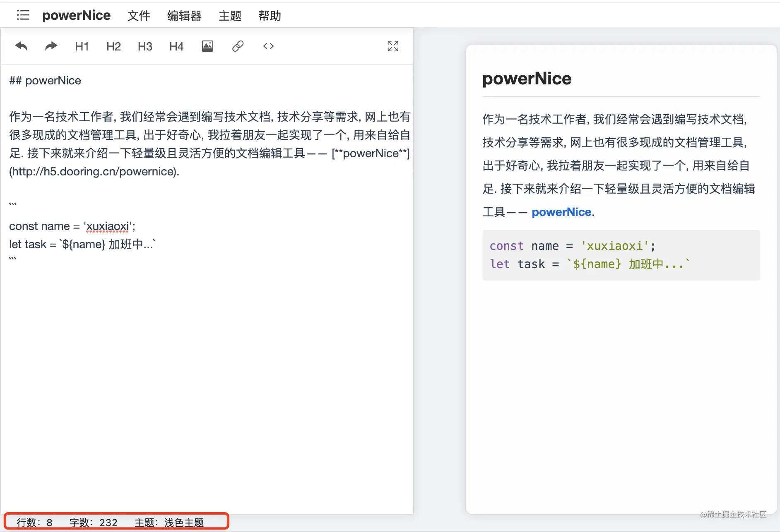This screenshot has width=780, height=532.
Task: Insert an H3 heading
Action: tap(145, 46)
